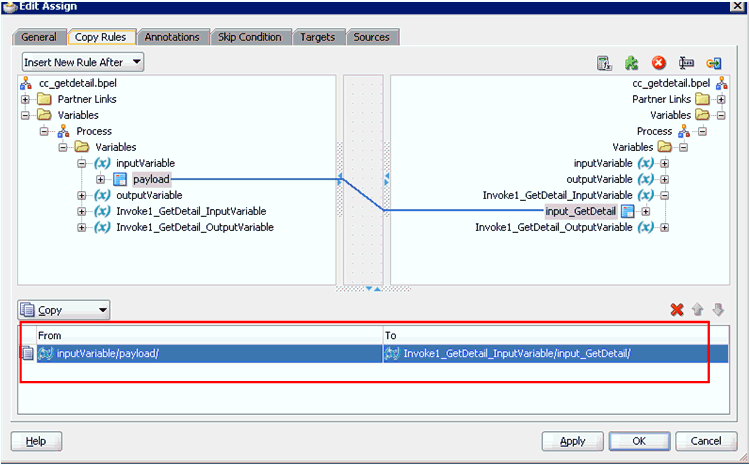Click the inputVariable (x) icon in the right tree
749x465 pixels.
[646, 163]
